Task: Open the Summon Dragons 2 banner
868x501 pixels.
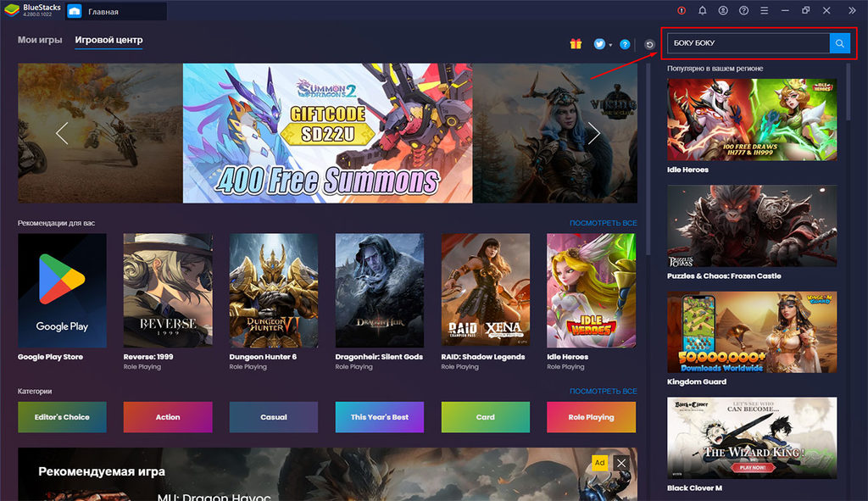Action: 328,133
